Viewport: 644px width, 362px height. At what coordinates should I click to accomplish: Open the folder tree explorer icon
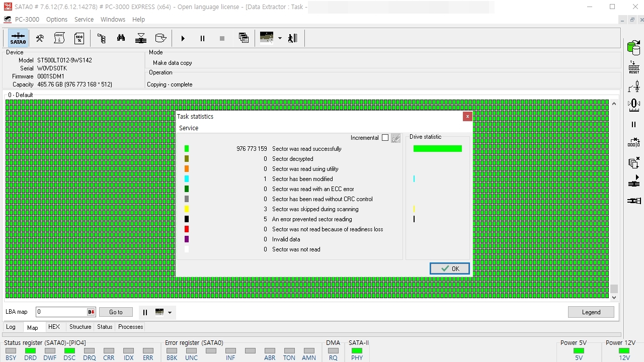click(101, 38)
